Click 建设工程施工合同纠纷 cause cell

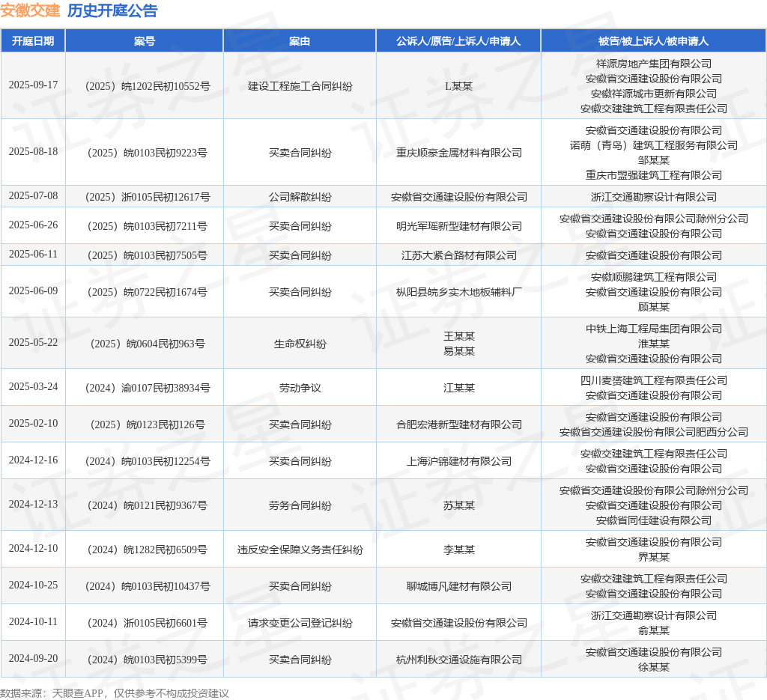click(x=300, y=87)
